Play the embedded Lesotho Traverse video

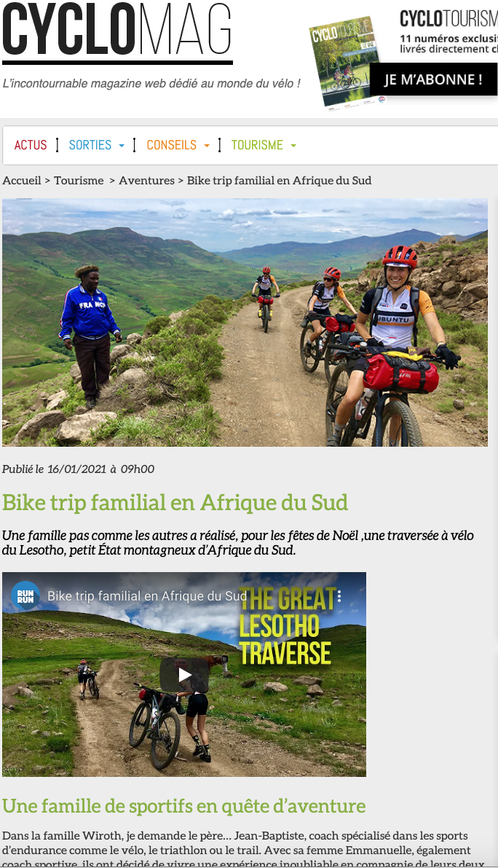click(184, 674)
